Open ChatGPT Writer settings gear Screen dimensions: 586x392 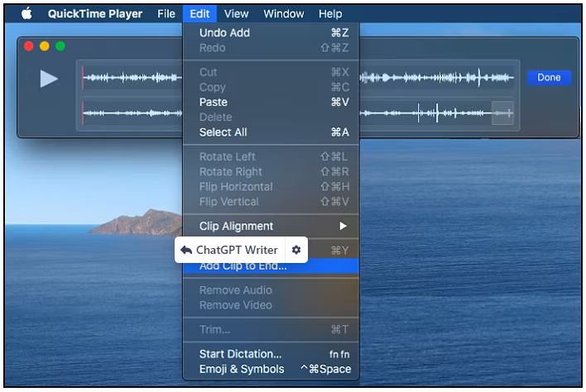click(x=296, y=250)
